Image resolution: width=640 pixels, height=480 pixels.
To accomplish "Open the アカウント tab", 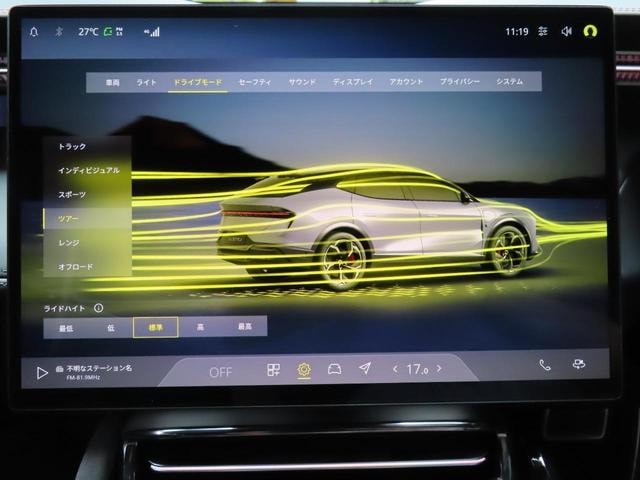I will [x=406, y=82].
